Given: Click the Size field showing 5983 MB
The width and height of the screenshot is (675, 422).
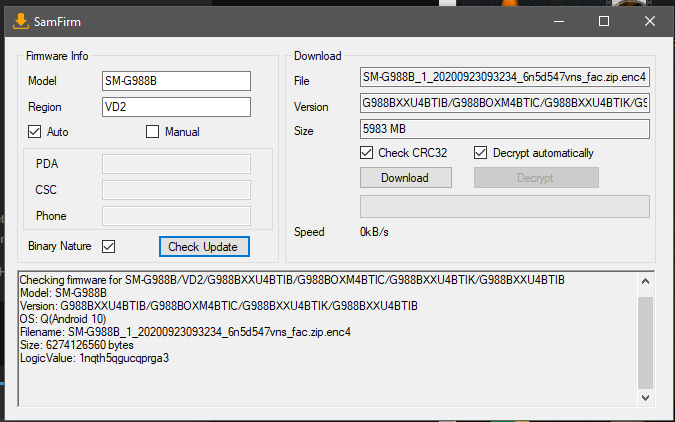Looking at the screenshot, I should tap(505, 129).
